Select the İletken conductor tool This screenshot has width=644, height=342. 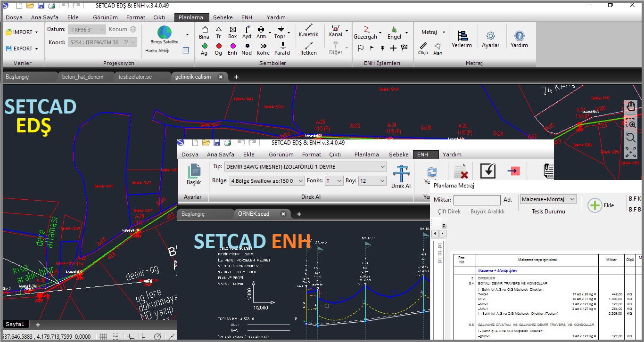tap(309, 49)
